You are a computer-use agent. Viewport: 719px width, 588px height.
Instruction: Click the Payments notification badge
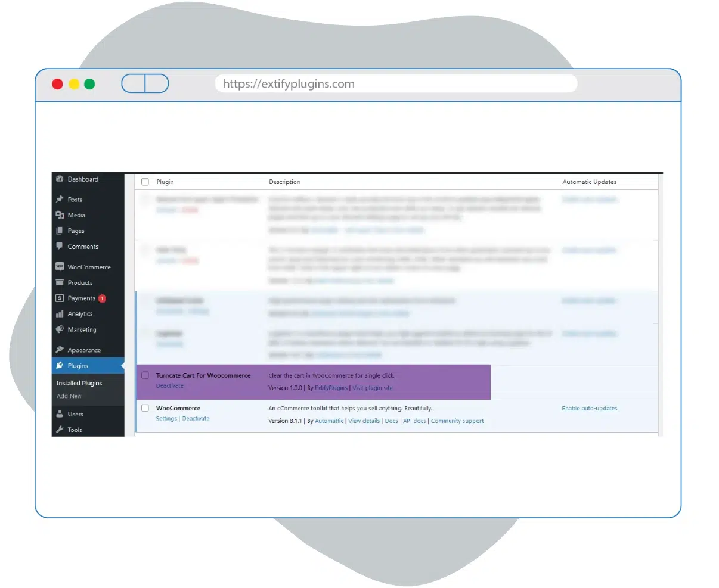[102, 298]
